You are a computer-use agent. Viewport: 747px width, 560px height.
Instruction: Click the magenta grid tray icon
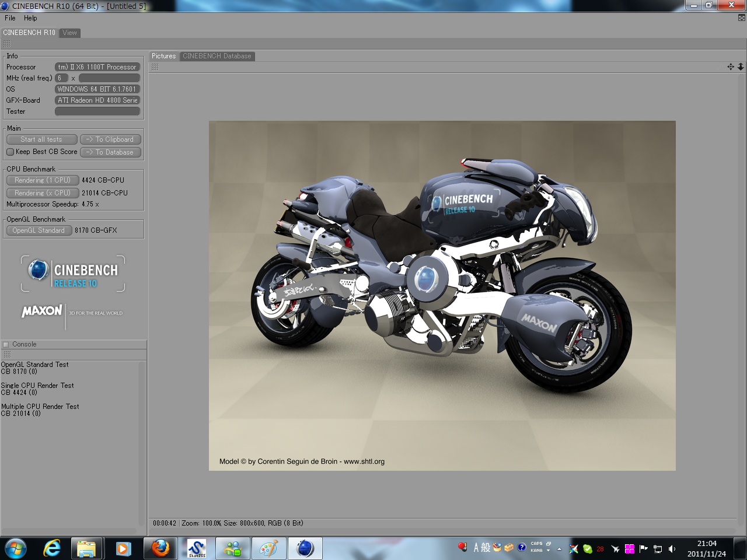pyautogui.click(x=629, y=549)
